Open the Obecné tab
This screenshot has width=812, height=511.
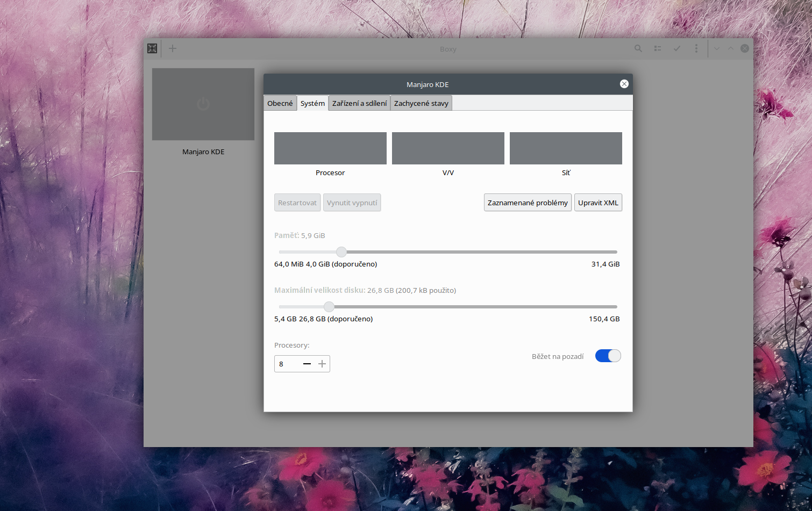pyautogui.click(x=280, y=103)
